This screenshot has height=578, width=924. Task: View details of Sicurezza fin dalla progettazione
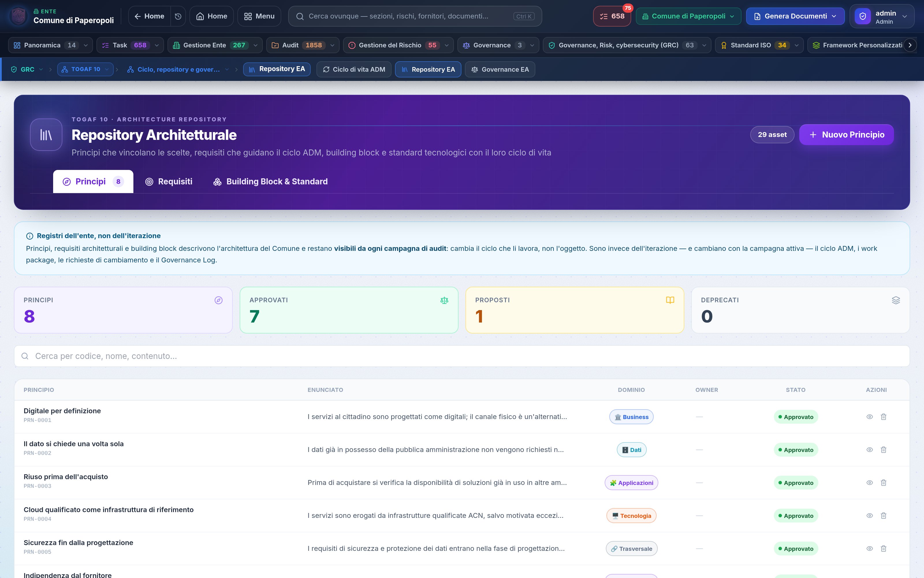(x=869, y=548)
